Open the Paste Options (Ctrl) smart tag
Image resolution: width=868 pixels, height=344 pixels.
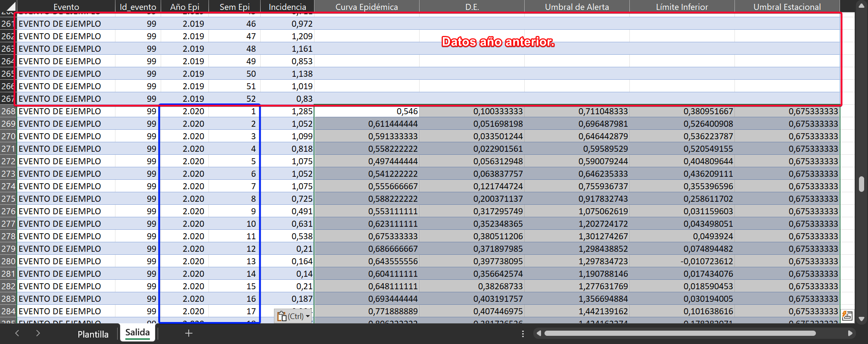(293, 316)
